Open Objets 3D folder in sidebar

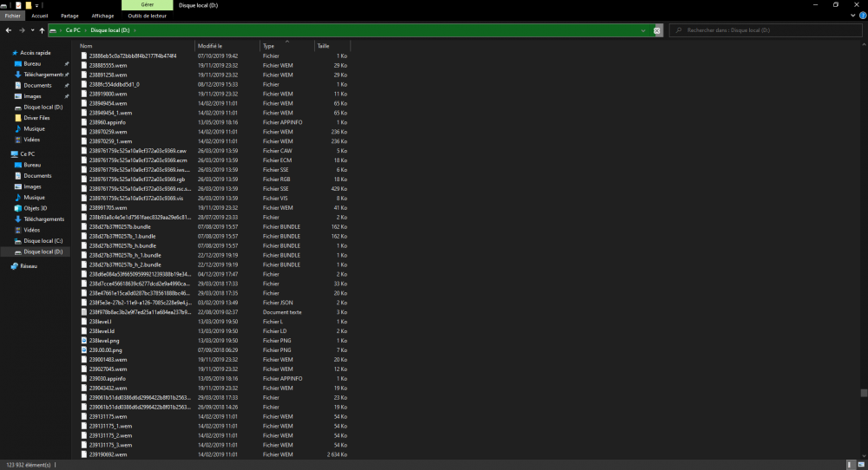[x=36, y=208]
